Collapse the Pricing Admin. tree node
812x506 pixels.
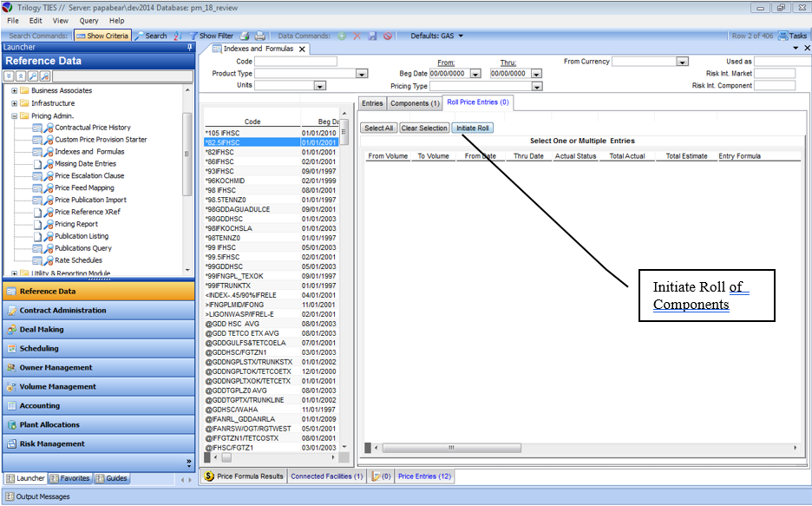tap(15, 115)
